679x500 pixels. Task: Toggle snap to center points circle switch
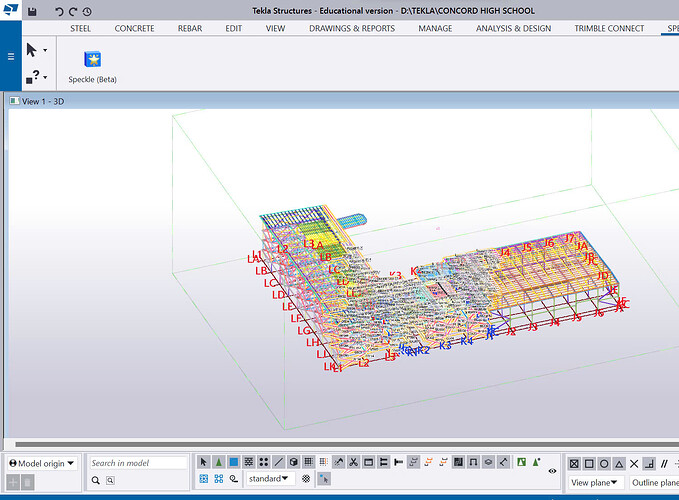(604, 464)
